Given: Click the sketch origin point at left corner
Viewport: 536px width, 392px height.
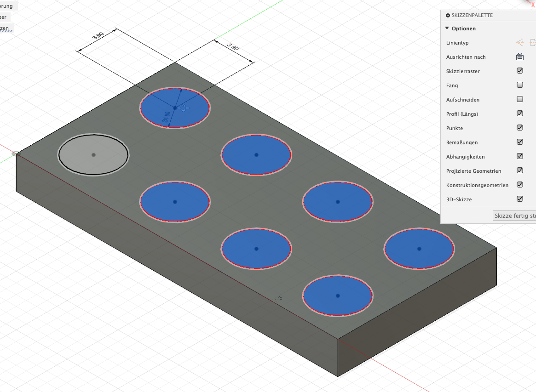Looking at the screenshot, I should pos(16,153).
